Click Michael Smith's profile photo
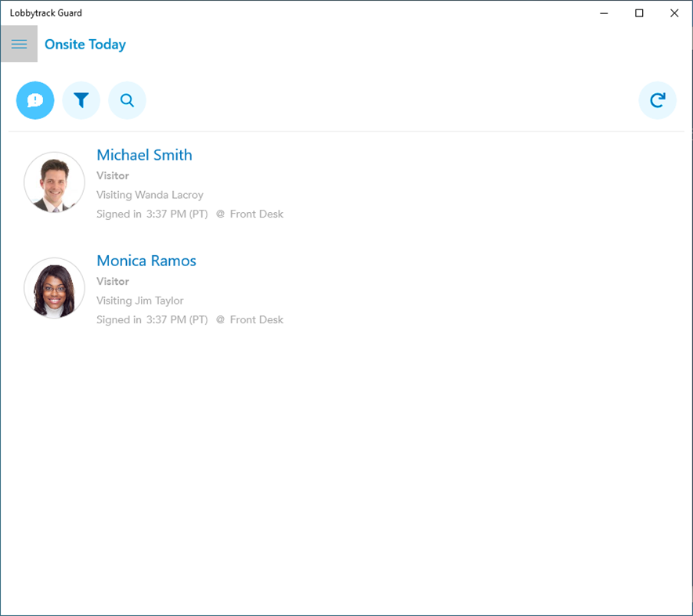The image size is (693, 616). point(54,182)
